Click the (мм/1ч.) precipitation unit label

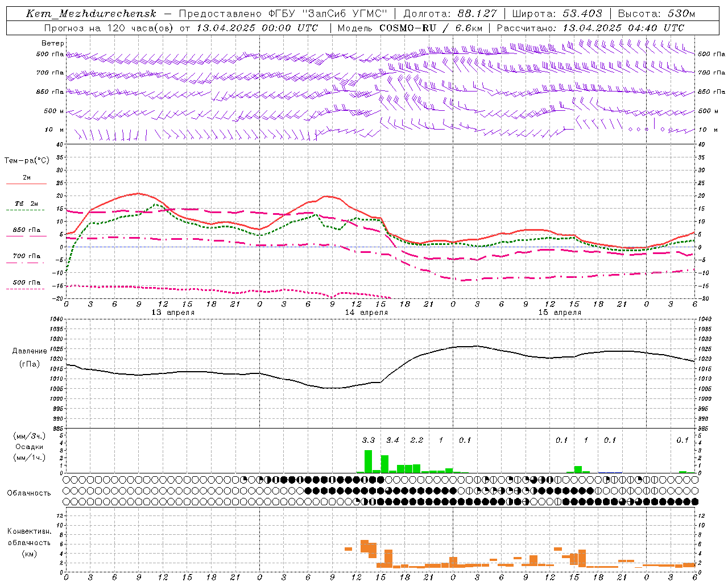[x=29, y=458]
